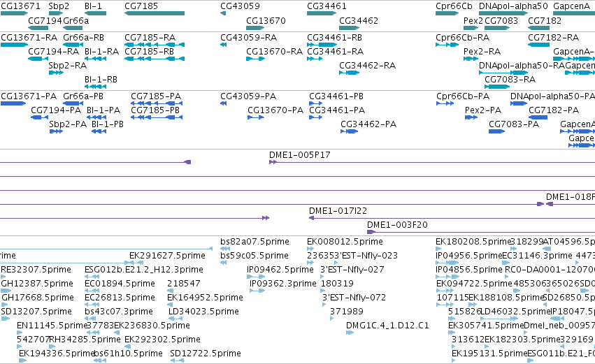
Task: Click the Sbp2 gene label
Action: click(x=59, y=6)
